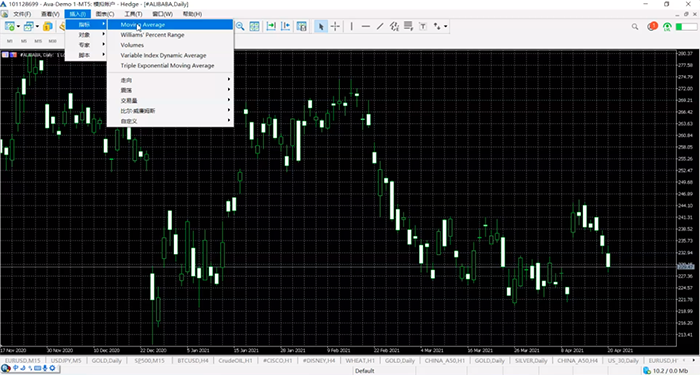
Task: Select the trendline drawing tool
Action: click(380, 26)
